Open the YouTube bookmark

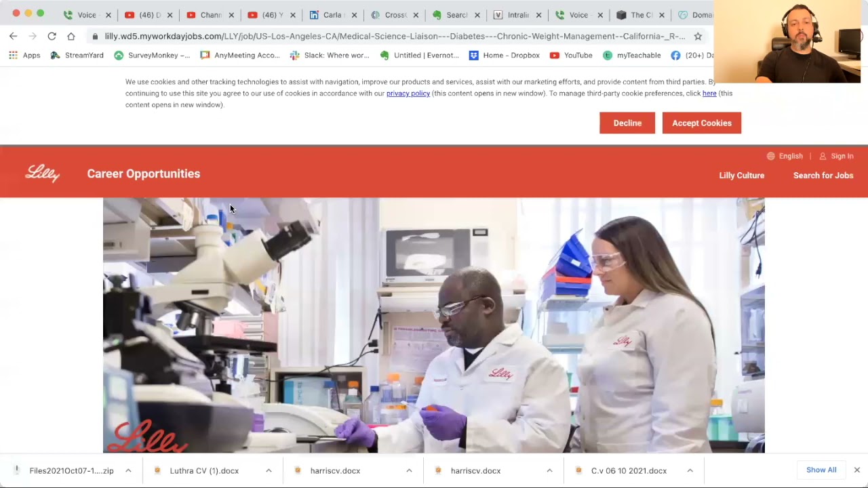(571, 55)
